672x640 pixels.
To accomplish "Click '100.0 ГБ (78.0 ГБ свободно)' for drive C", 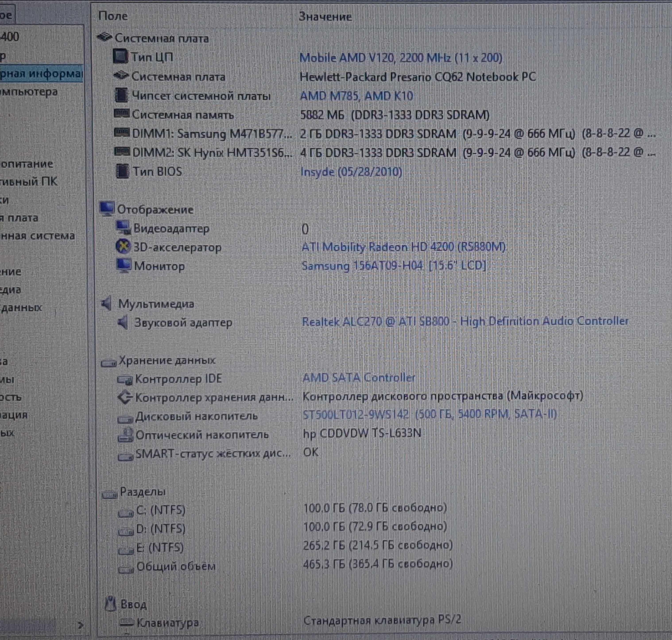I will coord(375,508).
